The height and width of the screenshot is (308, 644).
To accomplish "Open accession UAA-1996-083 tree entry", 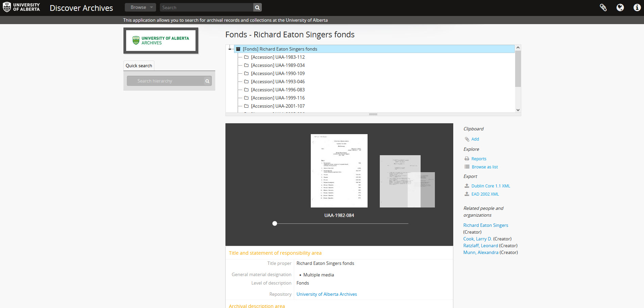I will 277,90.
